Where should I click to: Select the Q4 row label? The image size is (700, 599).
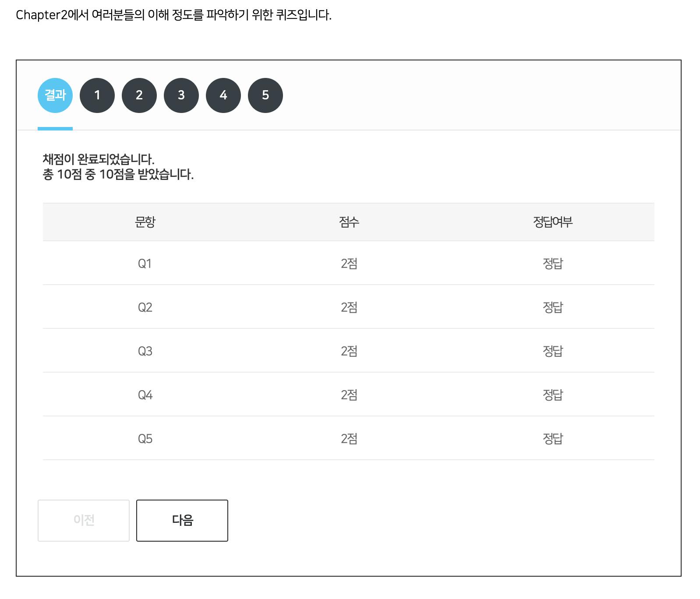point(145,395)
